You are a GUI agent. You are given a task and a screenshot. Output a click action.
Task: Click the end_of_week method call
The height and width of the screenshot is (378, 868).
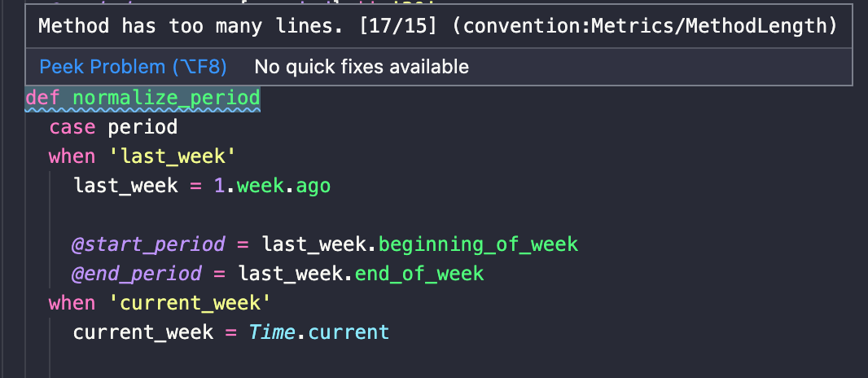click(x=419, y=273)
